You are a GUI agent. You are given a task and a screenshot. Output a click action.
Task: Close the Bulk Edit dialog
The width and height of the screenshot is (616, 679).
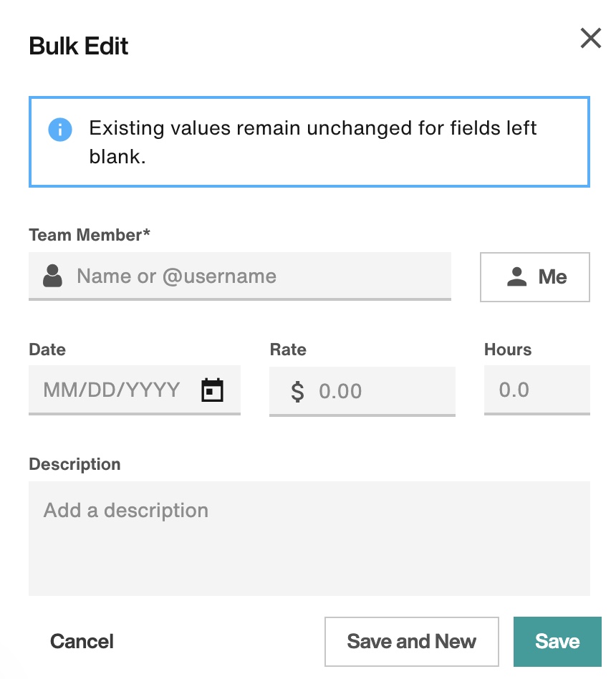tap(590, 38)
